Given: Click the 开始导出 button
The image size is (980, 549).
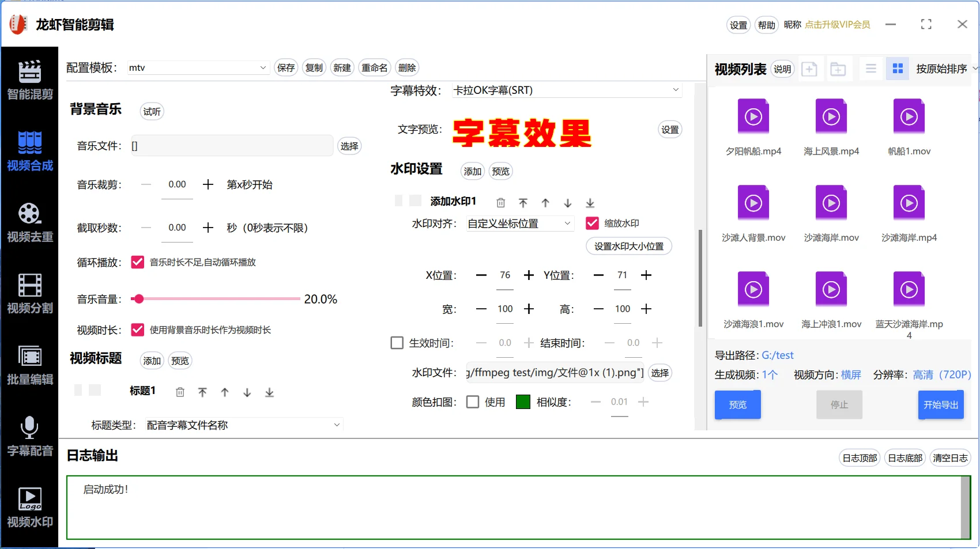Looking at the screenshot, I should coord(941,404).
